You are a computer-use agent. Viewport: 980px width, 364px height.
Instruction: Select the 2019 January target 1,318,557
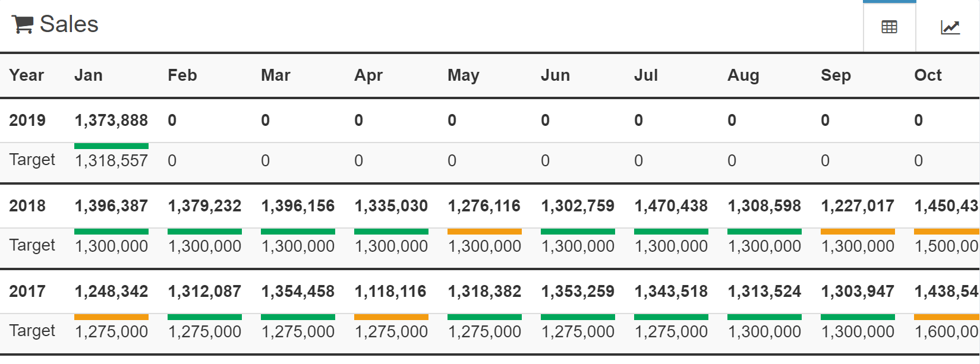click(x=111, y=161)
